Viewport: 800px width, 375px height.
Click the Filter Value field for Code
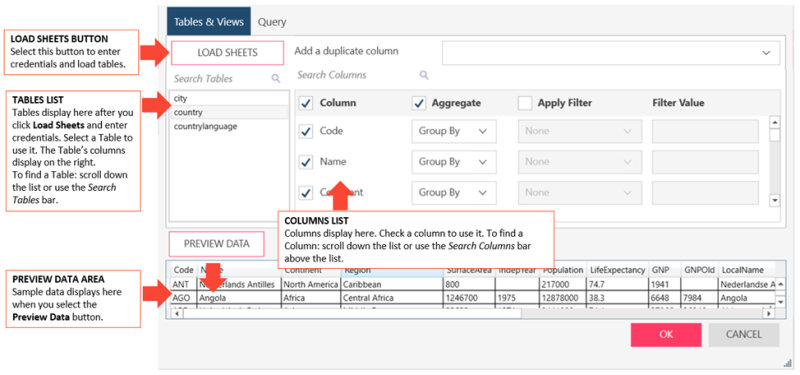(x=705, y=131)
